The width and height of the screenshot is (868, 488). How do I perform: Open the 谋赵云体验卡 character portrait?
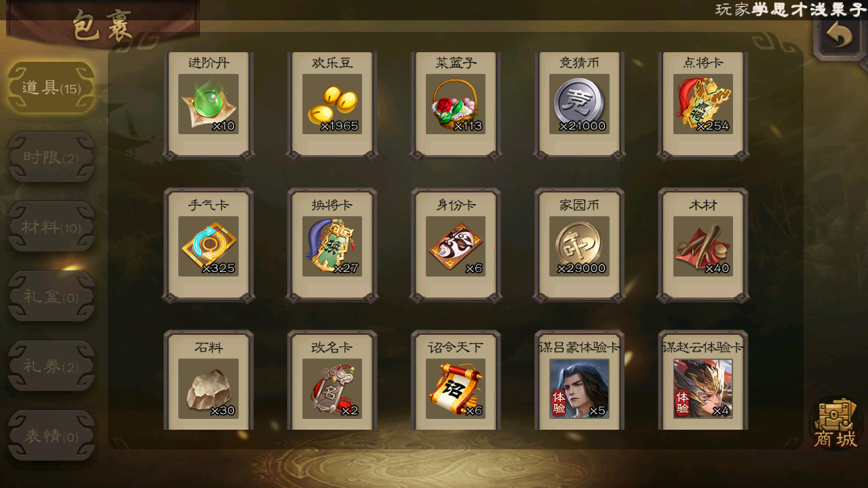[x=703, y=388]
